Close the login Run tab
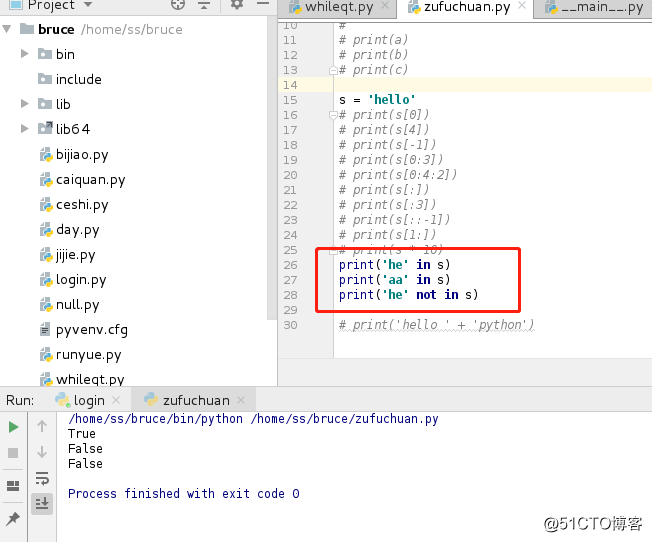The image size is (652, 542). pyautogui.click(x=116, y=400)
